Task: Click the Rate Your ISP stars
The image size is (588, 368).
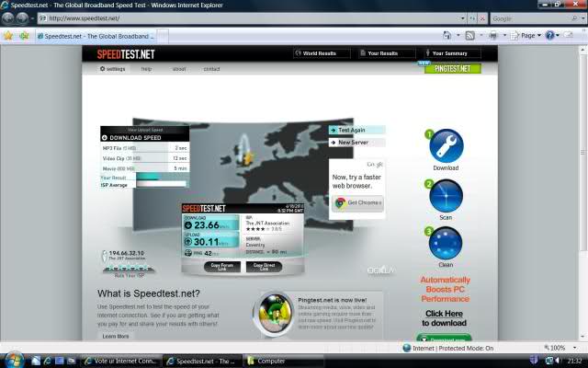Action: click(129, 268)
